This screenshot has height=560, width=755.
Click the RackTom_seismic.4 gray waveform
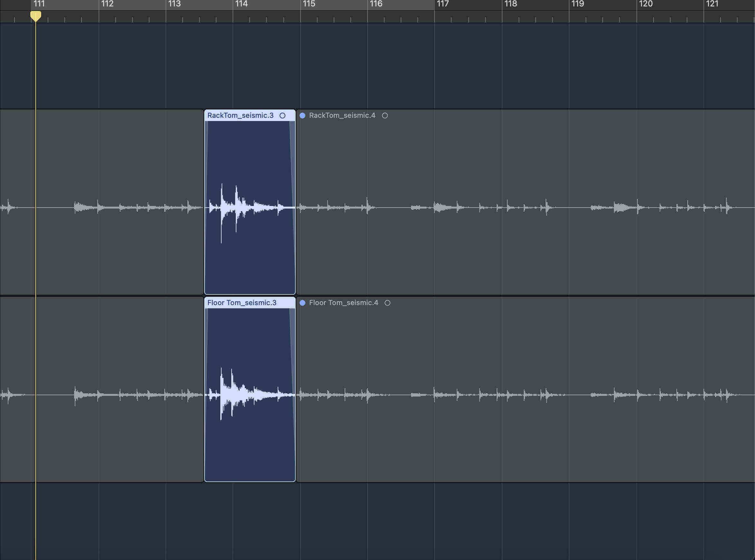click(x=525, y=208)
